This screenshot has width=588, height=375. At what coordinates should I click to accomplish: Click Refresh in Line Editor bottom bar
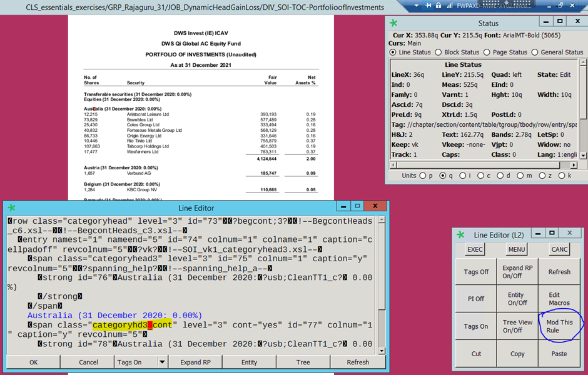(358, 362)
